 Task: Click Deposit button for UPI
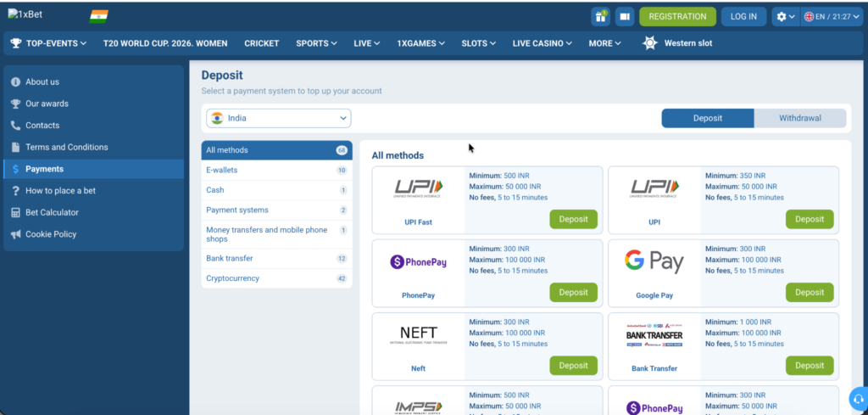click(810, 219)
